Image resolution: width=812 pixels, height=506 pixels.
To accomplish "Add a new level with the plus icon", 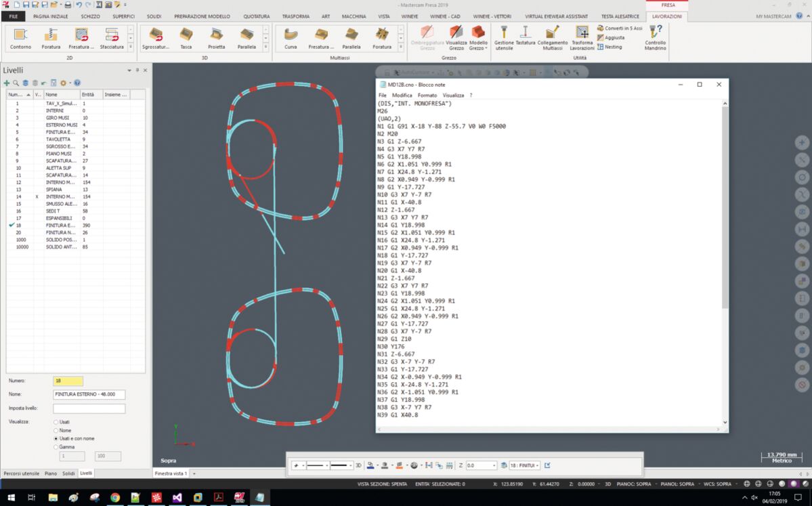I will click(7, 83).
